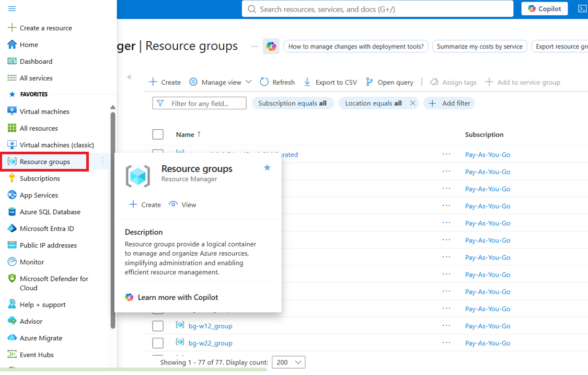Viewport: 588px width, 375px height.
Task: Open All services in the sidebar
Action: coord(36,78)
